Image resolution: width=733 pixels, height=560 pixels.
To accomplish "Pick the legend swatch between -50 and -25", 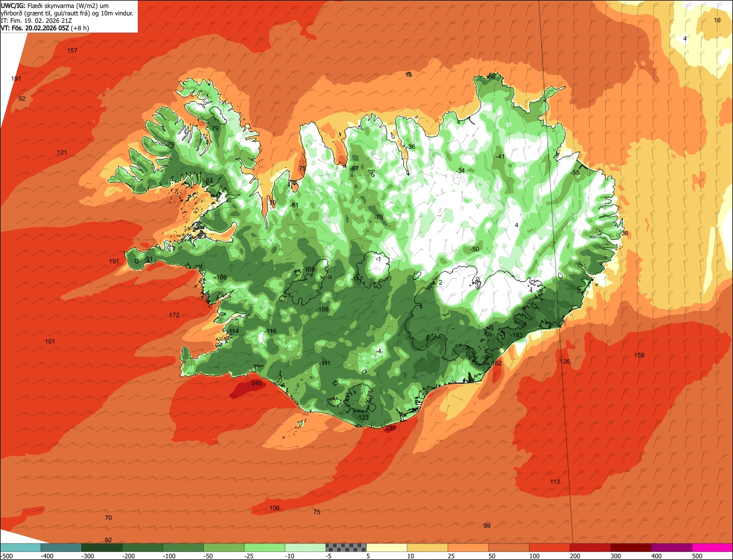I will (223, 547).
